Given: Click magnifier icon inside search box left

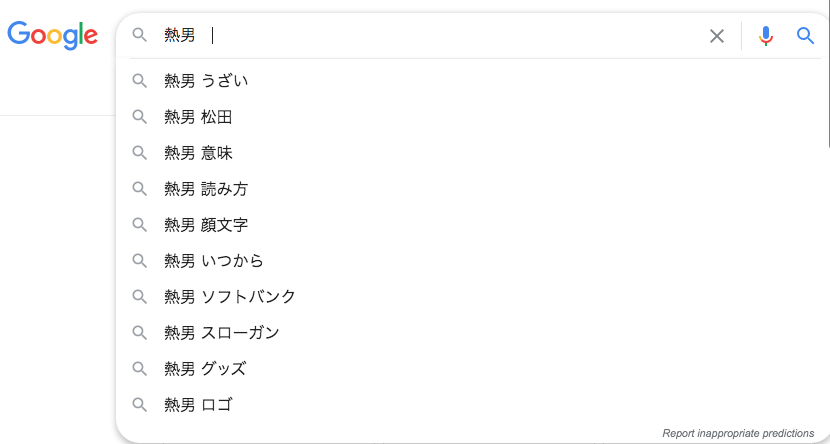Looking at the screenshot, I should pyautogui.click(x=140, y=36).
